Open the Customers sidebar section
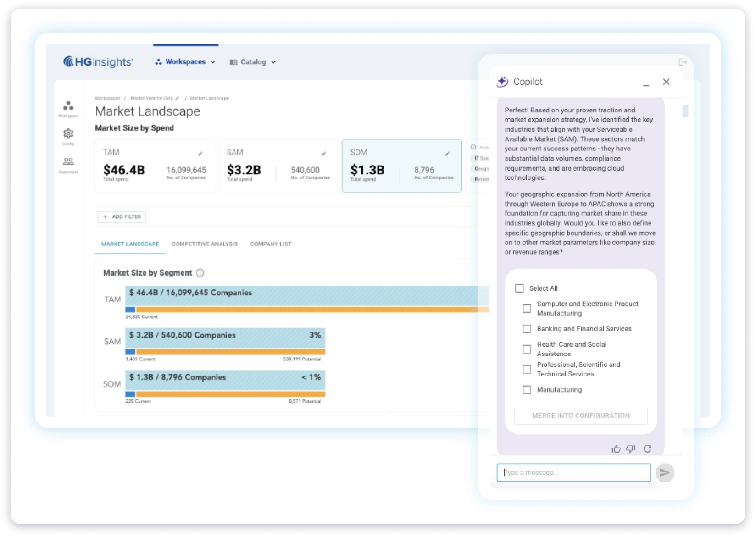 point(68,165)
